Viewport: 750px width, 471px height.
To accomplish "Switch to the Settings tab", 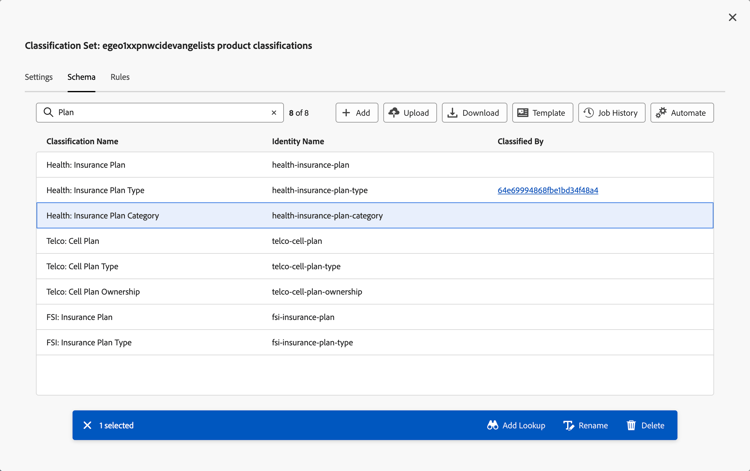I will (39, 77).
